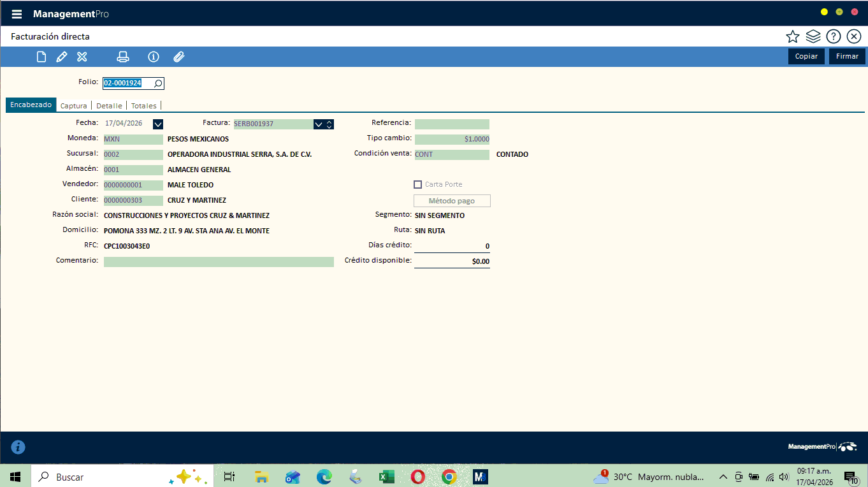868x487 pixels.
Task: Click the pencil edit icon
Action: coord(62,57)
